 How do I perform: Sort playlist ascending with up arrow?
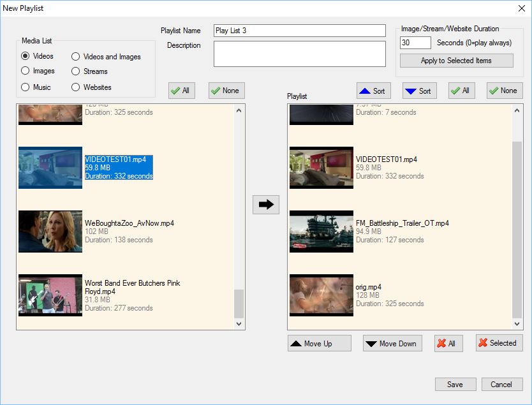pyautogui.click(x=374, y=91)
